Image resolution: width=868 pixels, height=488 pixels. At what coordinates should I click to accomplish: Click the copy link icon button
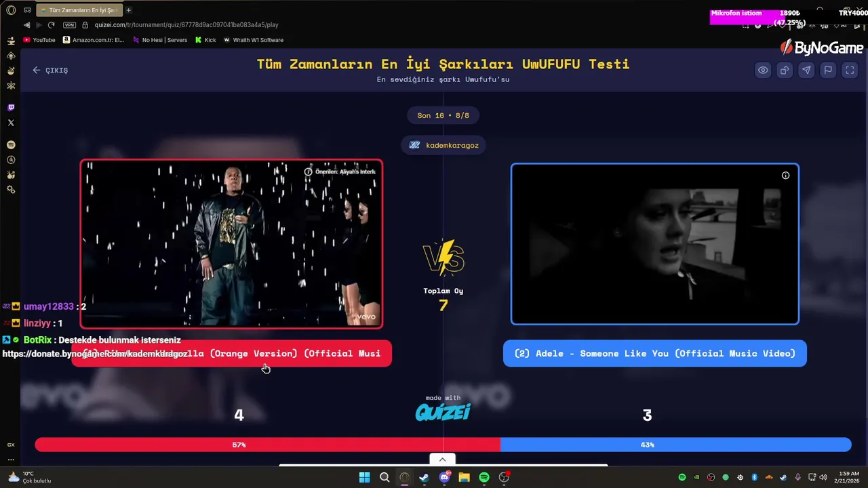coord(785,70)
